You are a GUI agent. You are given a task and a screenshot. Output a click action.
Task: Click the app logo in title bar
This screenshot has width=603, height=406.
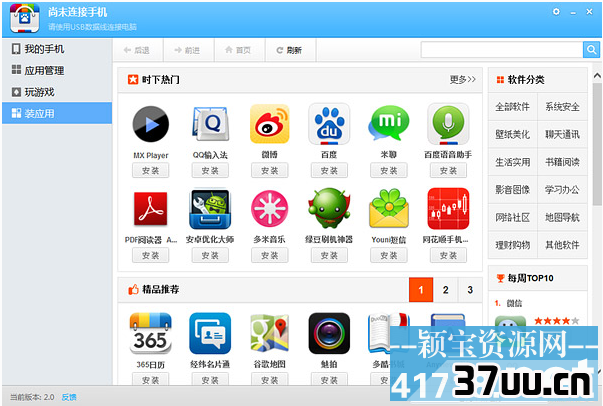(25, 18)
